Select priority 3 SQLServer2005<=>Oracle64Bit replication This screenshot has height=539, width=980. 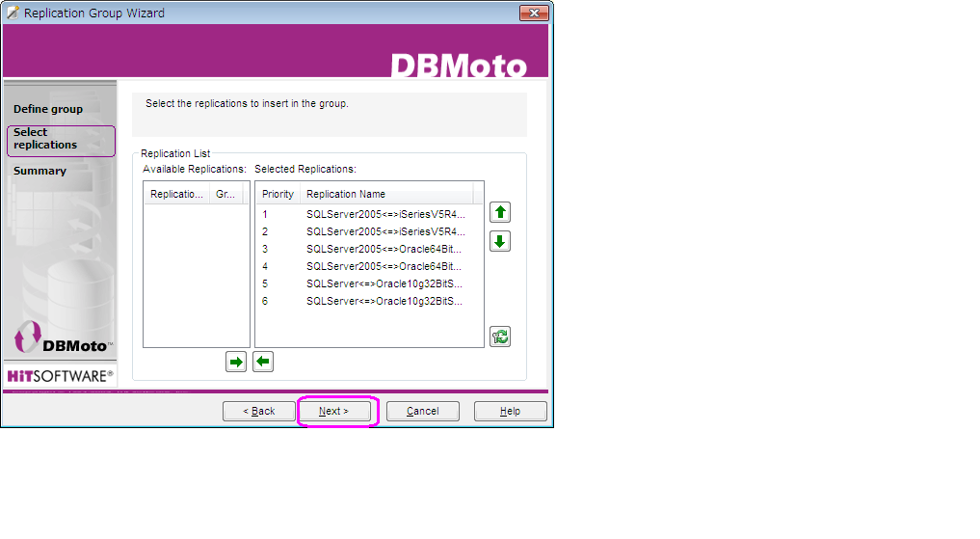(369, 249)
